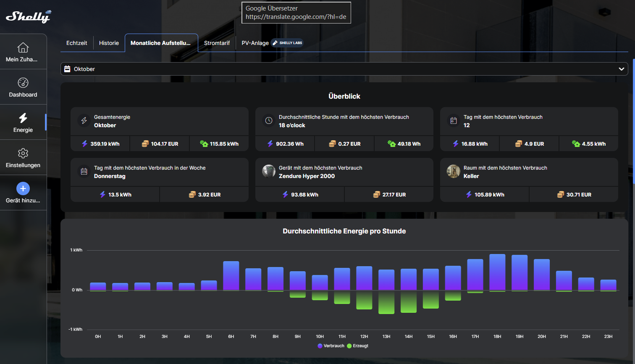
Task: Click the Shelly logo
Action: (x=28, y=16)
